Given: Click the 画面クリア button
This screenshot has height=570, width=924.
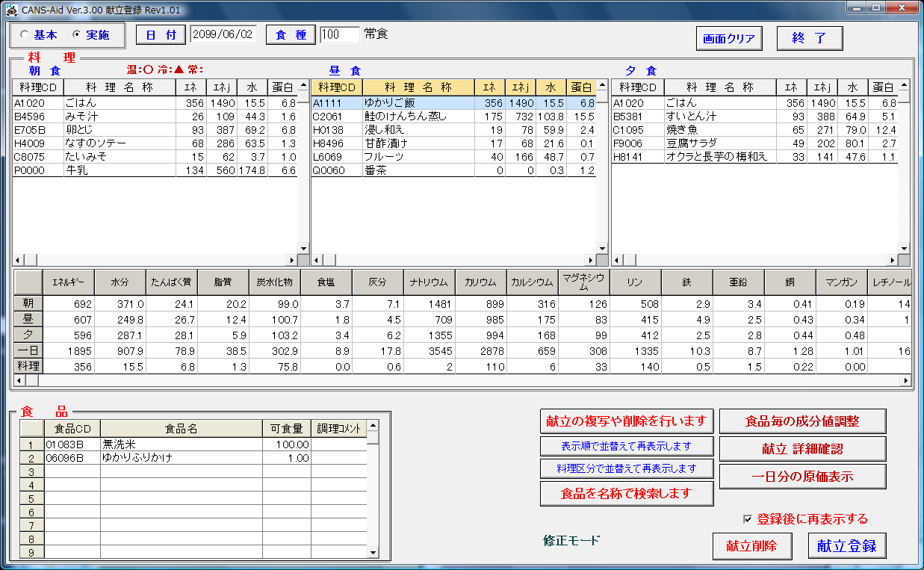Looking at the screenshot, I should pos(729,39).
